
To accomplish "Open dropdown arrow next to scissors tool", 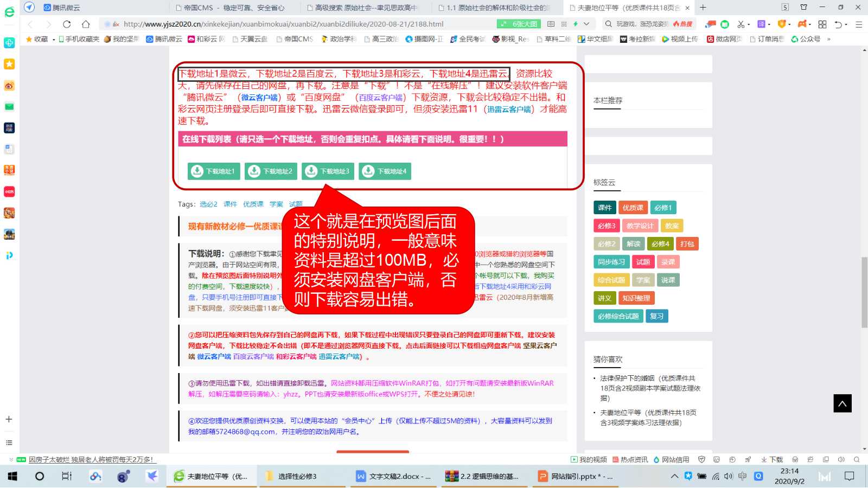I will click(x=749, y=24).
